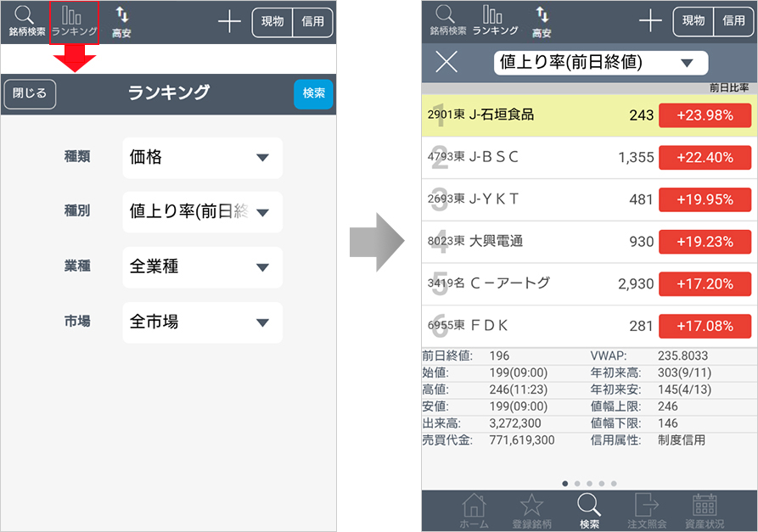758x532 pixels.
Task: Open 高安 arrows icon in the right screen
Action: tap(542, 22)
